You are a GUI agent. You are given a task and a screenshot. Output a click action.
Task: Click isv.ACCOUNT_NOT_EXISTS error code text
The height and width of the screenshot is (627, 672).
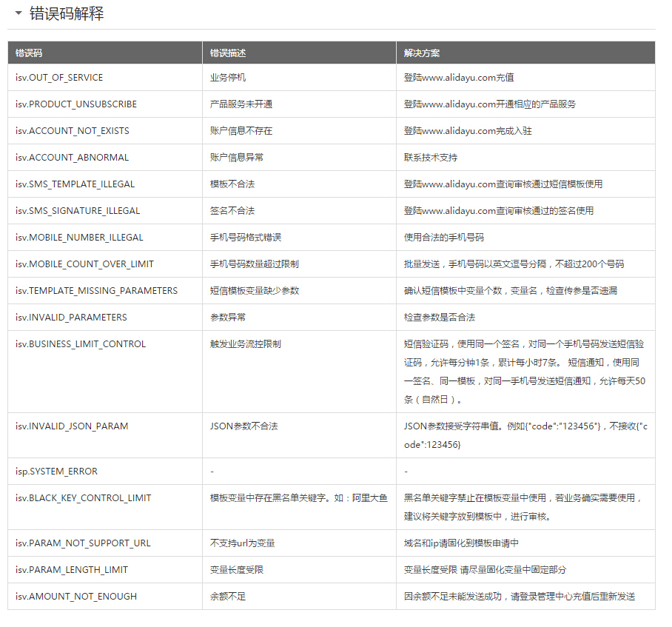click(x=73, y=131)
